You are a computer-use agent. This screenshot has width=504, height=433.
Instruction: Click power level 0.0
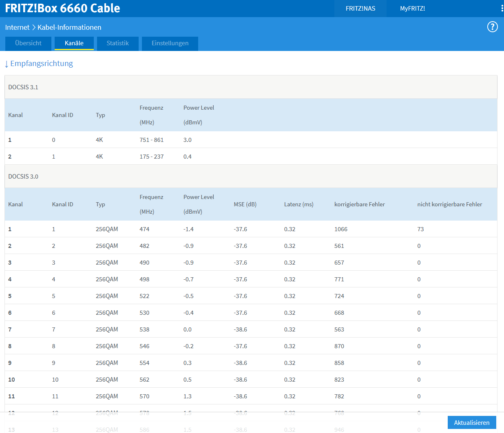coord(188,329)
